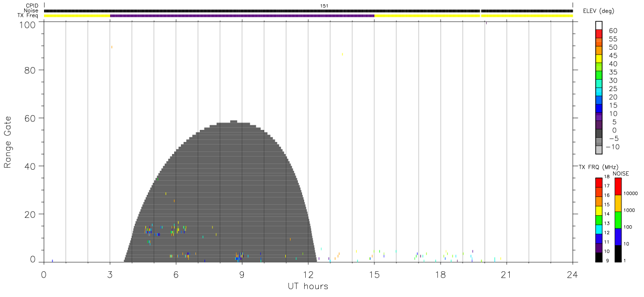
Task: Click the black Noise strip above the plot
Action: 308,10
